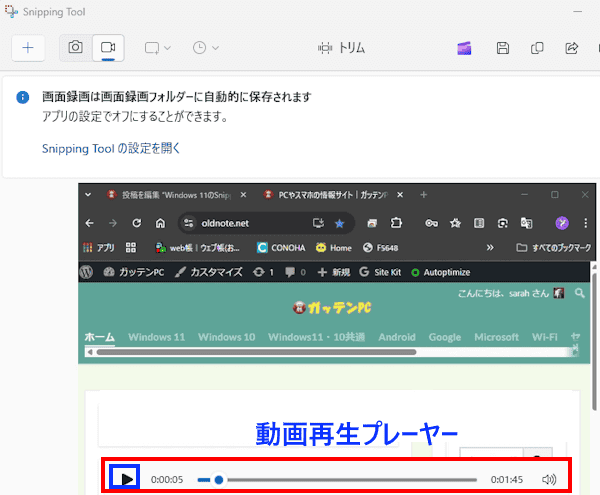Click the 0:00:05 elapsed time text
The height and width of the screenshot is (495, 600).
pos(167,480)
